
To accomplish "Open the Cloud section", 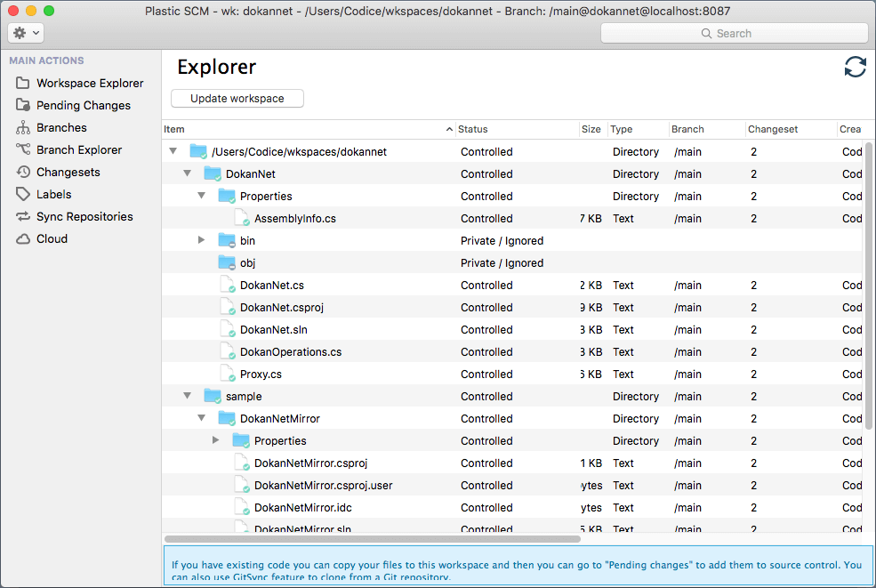I will [x=52, y=238].
